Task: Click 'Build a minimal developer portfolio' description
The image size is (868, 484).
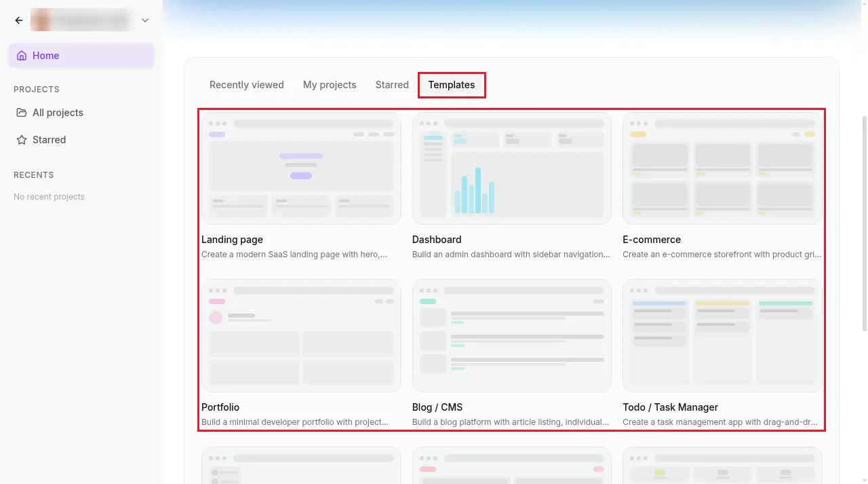Action: pos(295,422)
